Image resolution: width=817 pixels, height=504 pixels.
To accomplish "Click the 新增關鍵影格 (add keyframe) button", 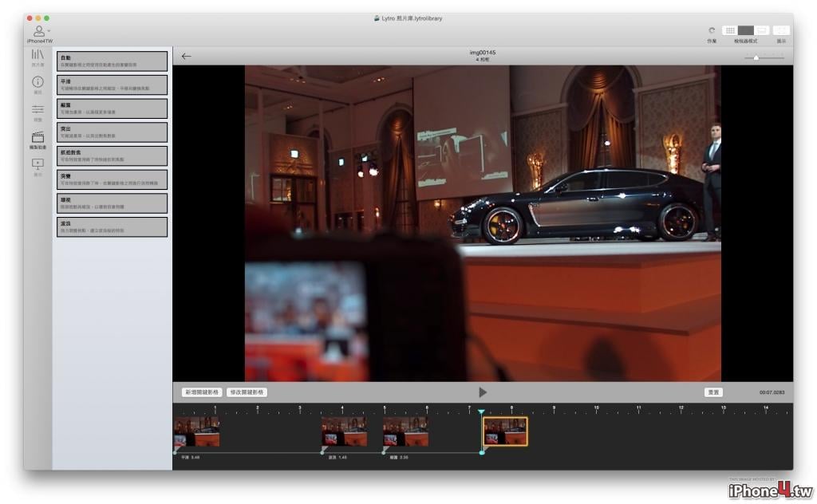I will pos(202,392).
